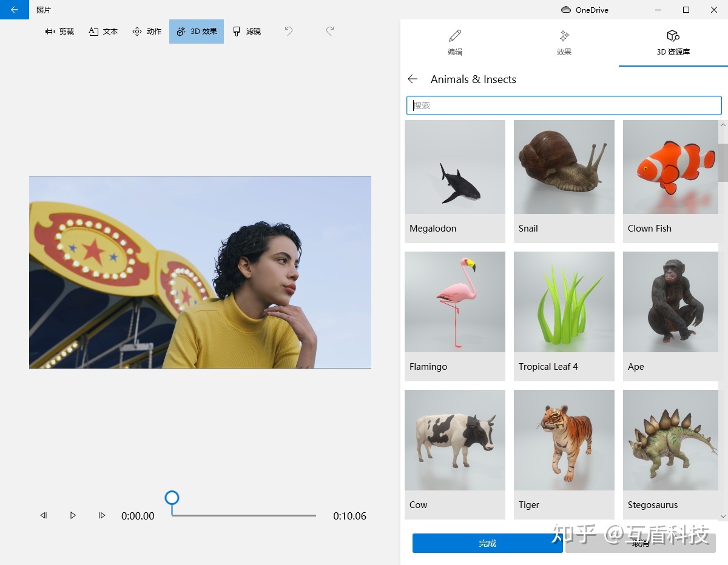Open the 文本 text tool
The height and width of the screenshot is (565, 728).
tap(103, 32)
